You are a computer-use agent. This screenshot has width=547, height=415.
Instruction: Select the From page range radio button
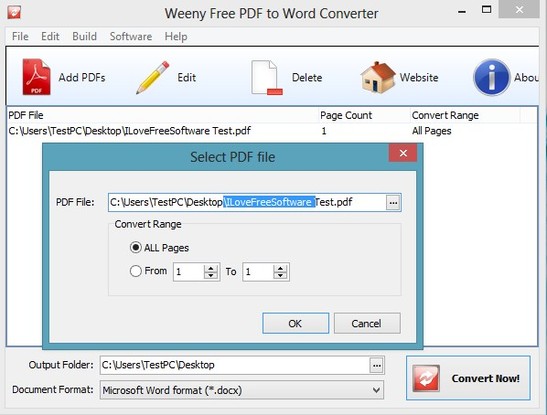click(x=135, y=271)
